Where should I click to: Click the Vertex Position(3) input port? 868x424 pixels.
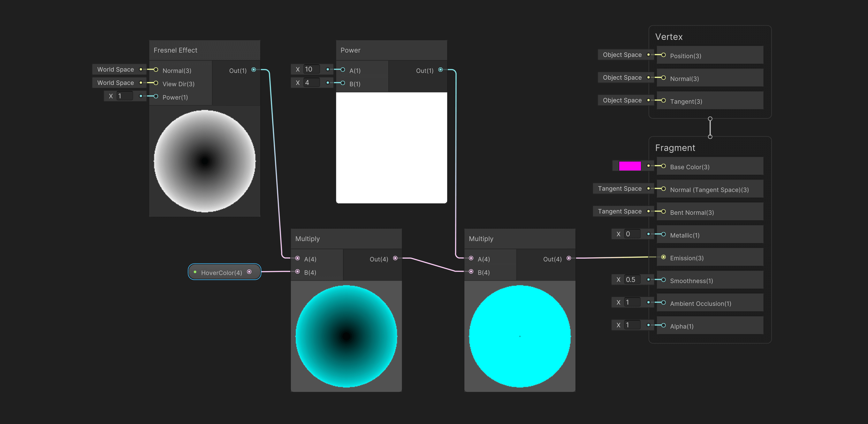(663, 55)
